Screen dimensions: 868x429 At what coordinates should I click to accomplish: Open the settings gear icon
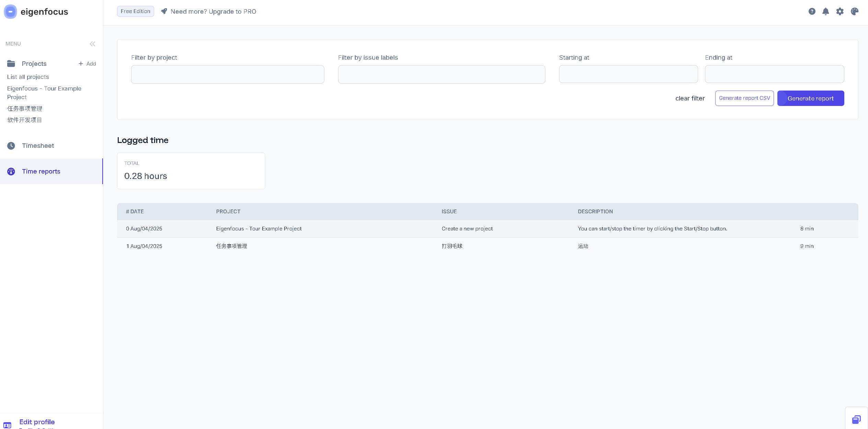click(x=840, y=12)
